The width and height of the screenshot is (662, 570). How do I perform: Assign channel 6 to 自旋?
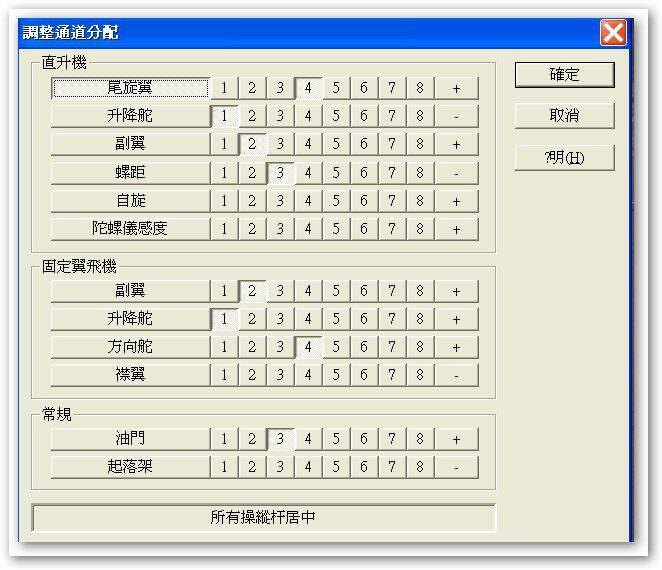pyautogui.click(x=364, y=201)
